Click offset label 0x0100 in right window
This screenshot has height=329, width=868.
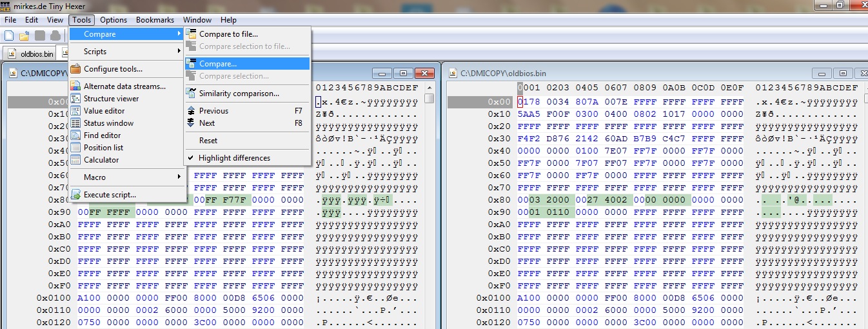pyautogui.click(x=494, y=298)
